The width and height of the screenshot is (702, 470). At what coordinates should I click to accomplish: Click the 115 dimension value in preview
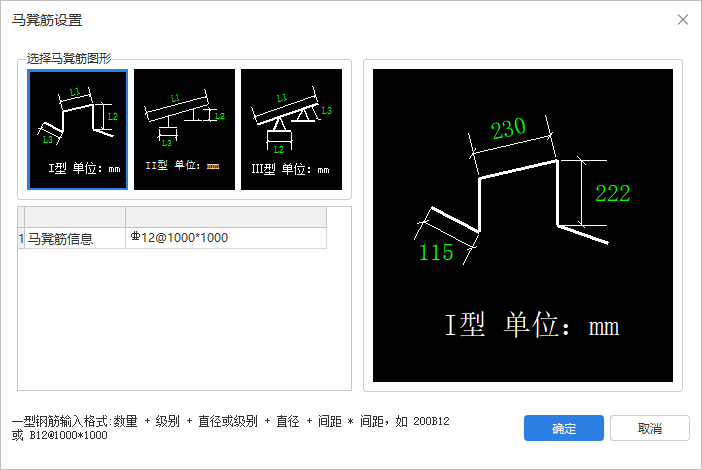436,252
